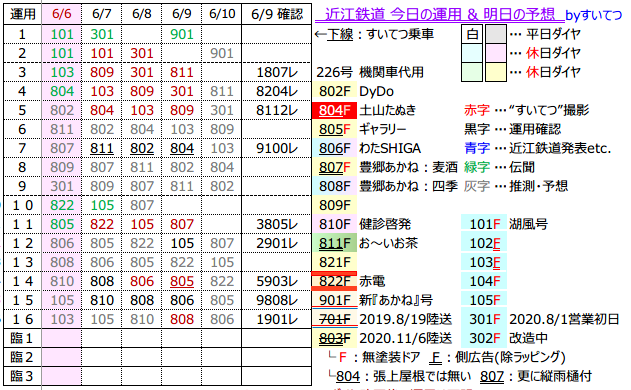Open the 近江鉄道 今日の運用 & 明日の予想 title link
Image resolution: width=631 pixels, height=390 pixels.
coord(439,15)
